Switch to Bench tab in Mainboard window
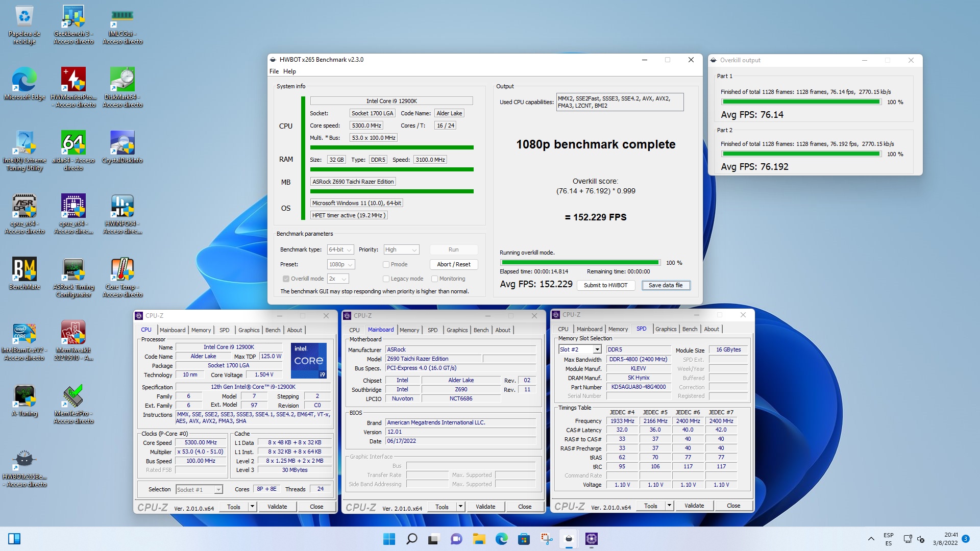This screenshot has width=980, height=551. pyautogui.click(x=481, y=330)
